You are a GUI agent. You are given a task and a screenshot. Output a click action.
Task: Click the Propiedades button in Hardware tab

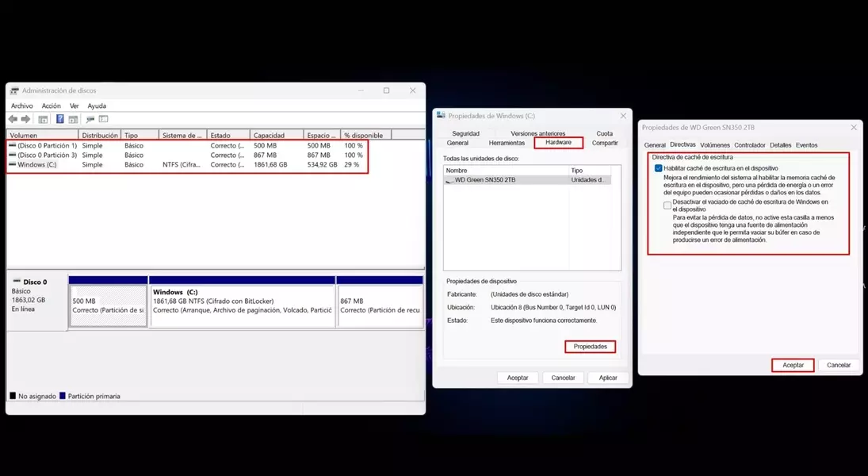tap(591, 347)
